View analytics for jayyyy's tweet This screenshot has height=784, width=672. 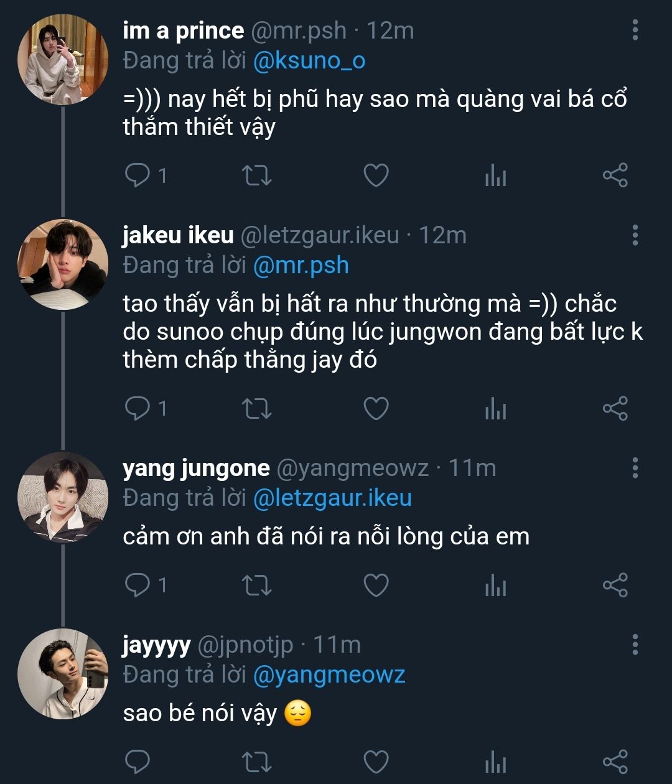pyautogui.click(x=495, y=762)
